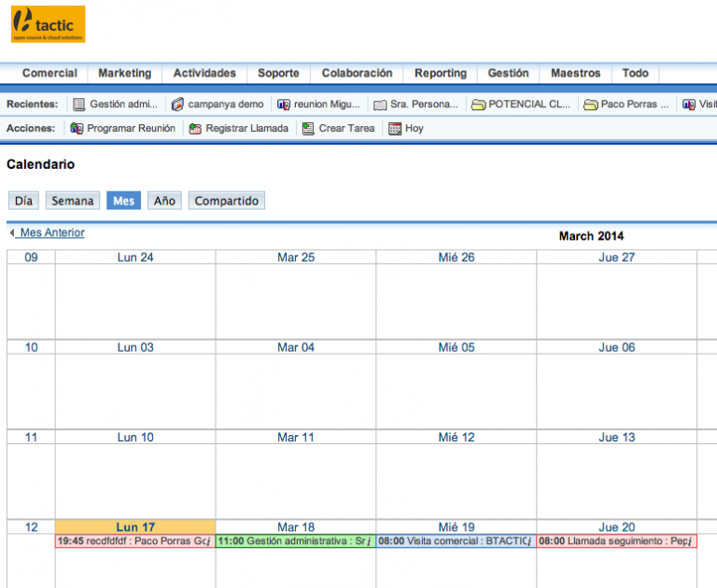Open day Lun 10
This screenshot has height=588, width=717.
tap(135, 438)
